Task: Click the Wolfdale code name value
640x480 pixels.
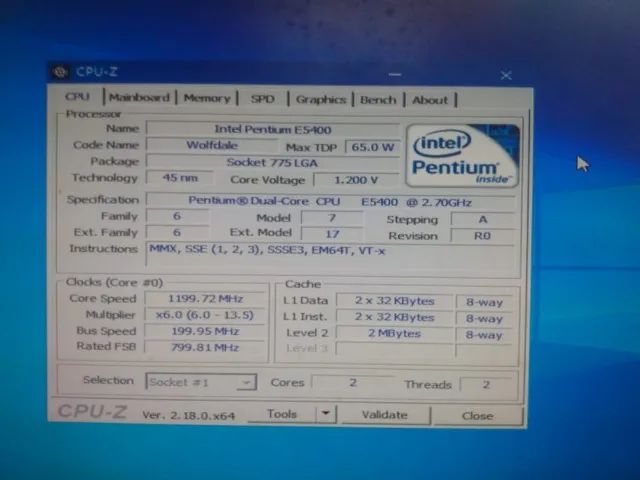Action: (212, 145)
